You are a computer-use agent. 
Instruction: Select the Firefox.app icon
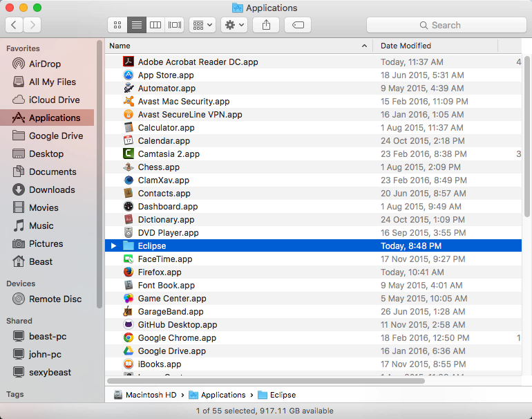pos(129,272)
